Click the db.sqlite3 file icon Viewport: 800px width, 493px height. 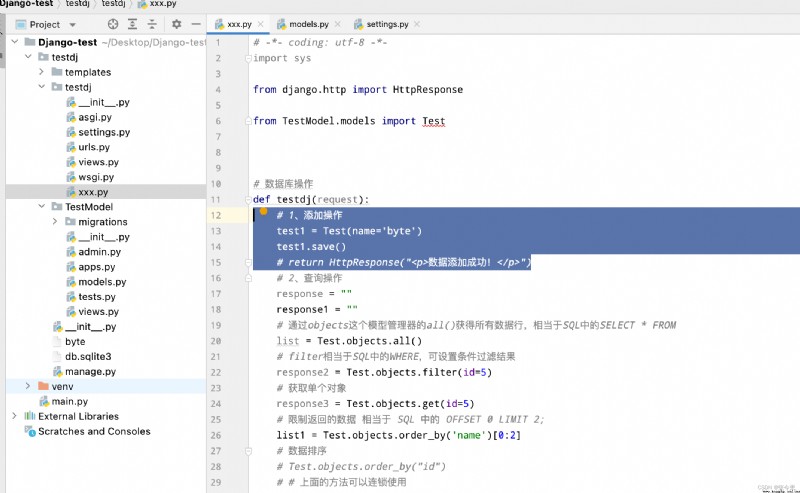pyautogui.click(x=57, y=356)
